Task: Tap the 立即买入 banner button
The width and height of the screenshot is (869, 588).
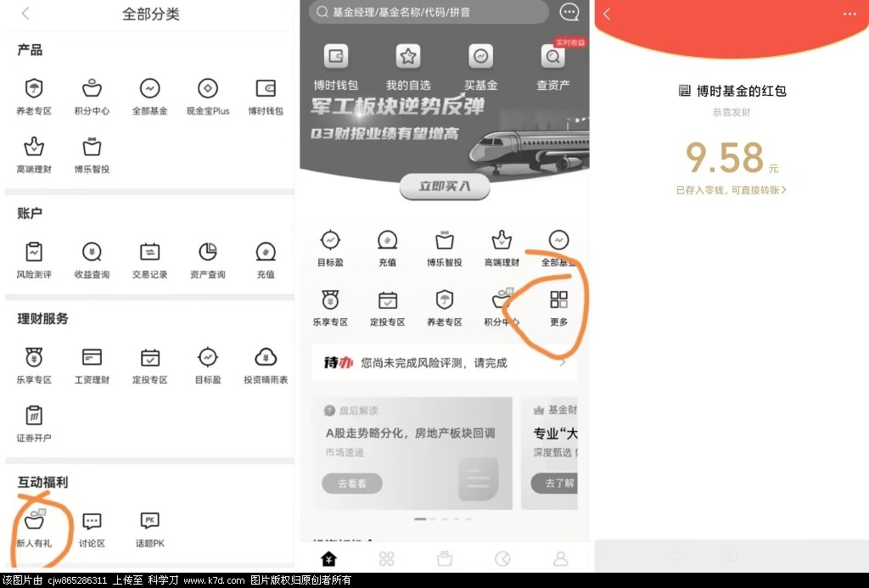Action: point(445,186)
